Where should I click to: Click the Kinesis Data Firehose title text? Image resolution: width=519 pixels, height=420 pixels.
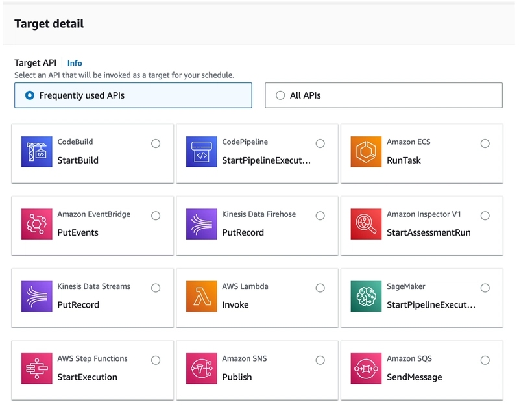(x=259, y=214)
